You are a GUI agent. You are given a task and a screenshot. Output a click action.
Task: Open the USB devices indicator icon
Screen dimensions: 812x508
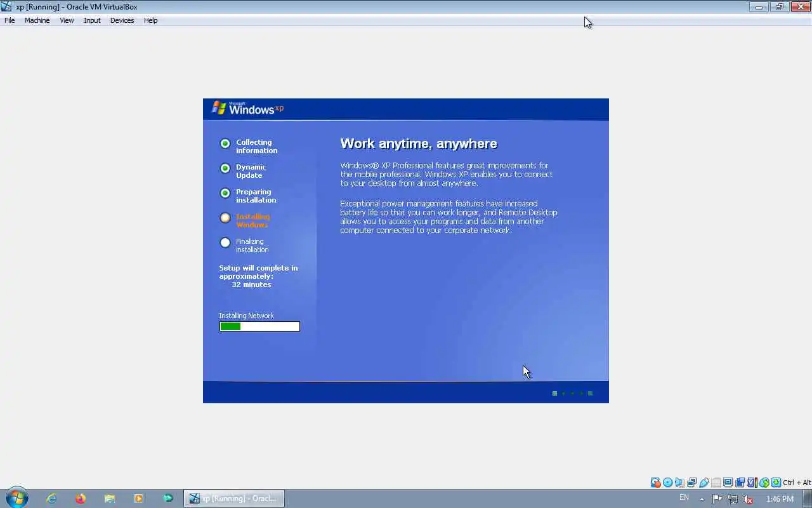click(704, 483)
